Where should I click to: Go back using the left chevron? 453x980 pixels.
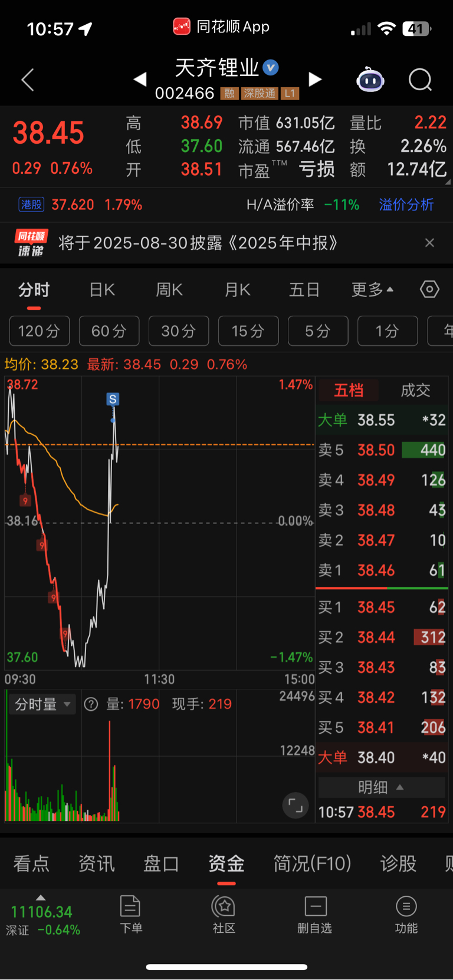coord(28,80)
